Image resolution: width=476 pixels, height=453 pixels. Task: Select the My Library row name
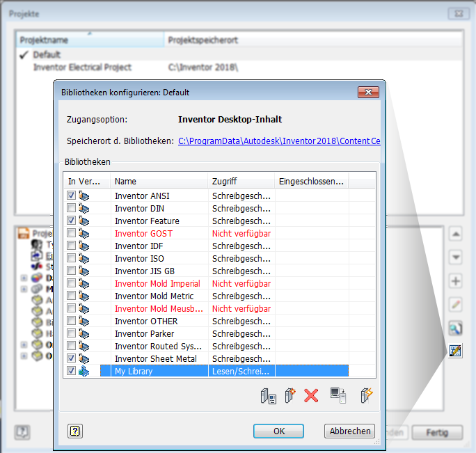point(134,372)
